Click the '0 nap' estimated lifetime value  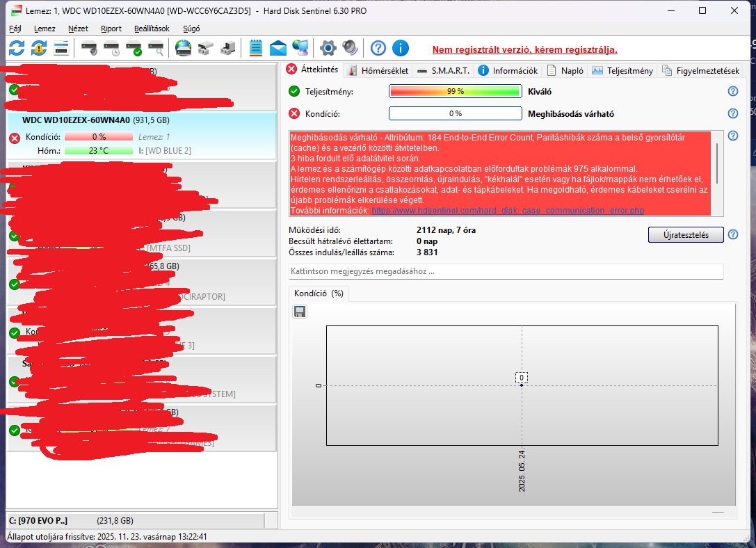[427, 241]
